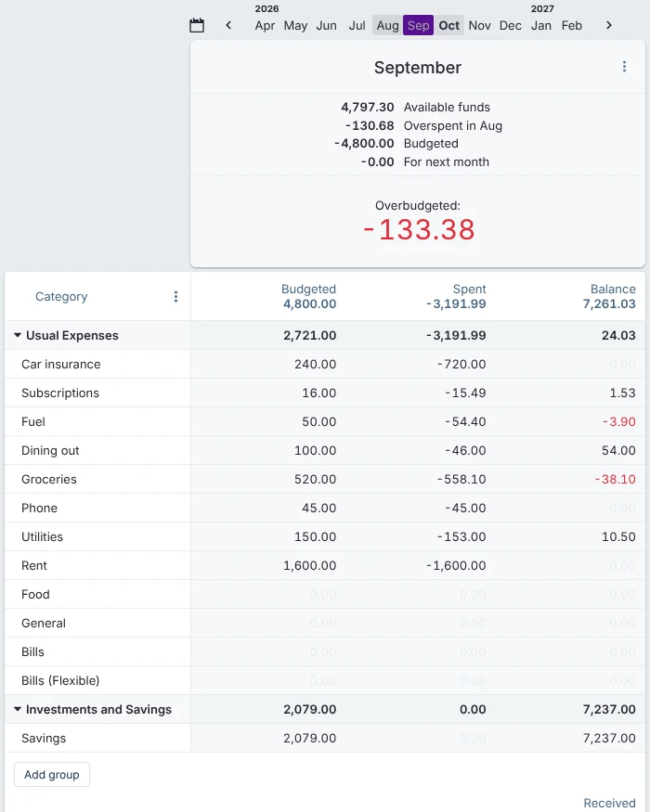Image resolution: width=650 pixels, height=812 pixels.
Task: Go to next months with right chevron
Action: 609,25
